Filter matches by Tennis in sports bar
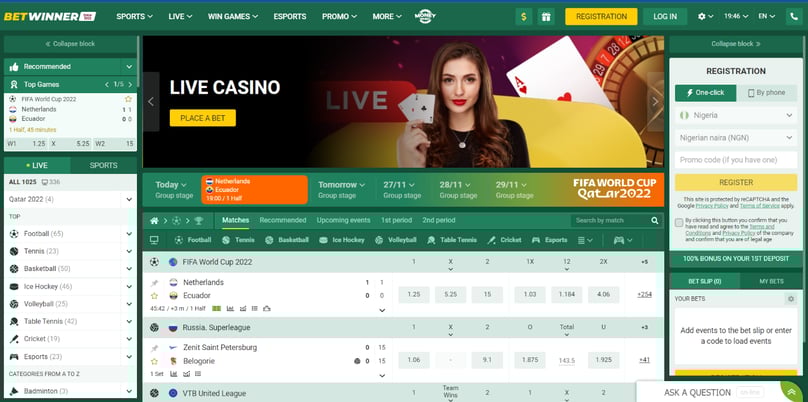This screenshot has height=402, width=808. [x=239, y=240]
